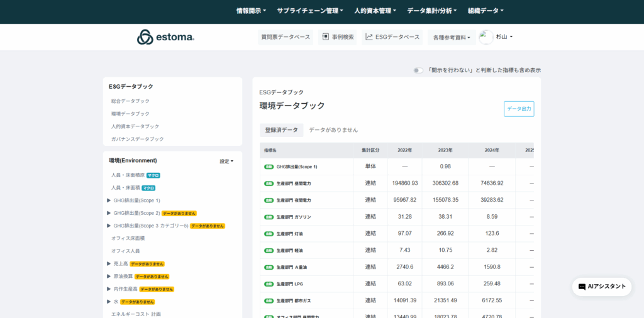This screenshot has height=318, width=644.
Task: Click the estoma logo icon
Action: (x=145, y=37)
